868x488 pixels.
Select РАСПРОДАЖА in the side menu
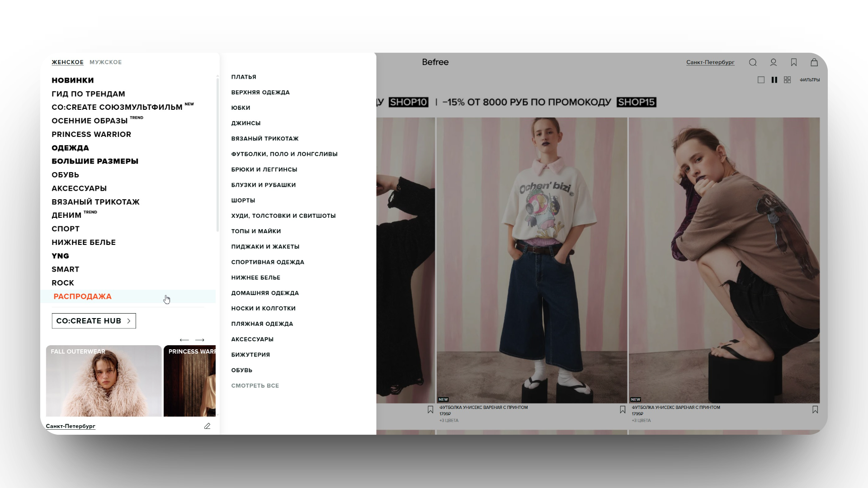click(x=82, y=296)
